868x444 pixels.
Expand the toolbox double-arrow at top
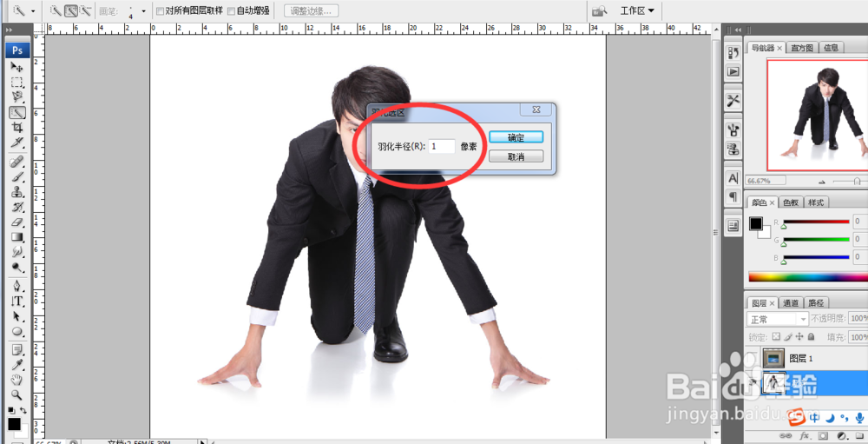point(9,30)
